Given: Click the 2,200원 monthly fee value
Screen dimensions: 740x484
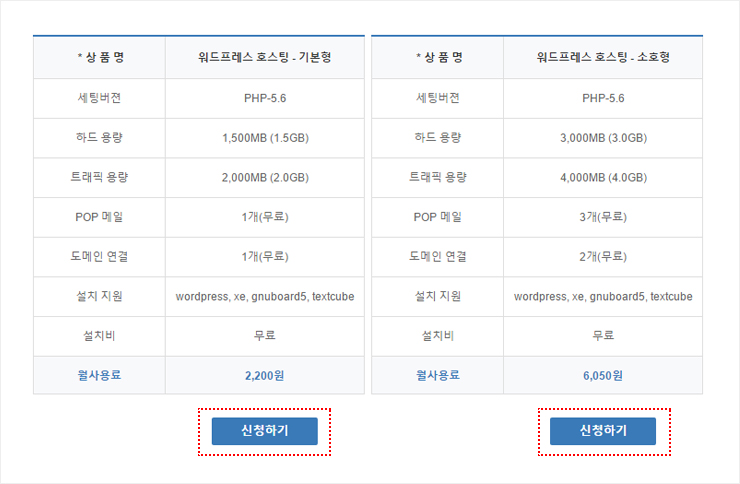Looking at the screenshot, I should point(265,376).
